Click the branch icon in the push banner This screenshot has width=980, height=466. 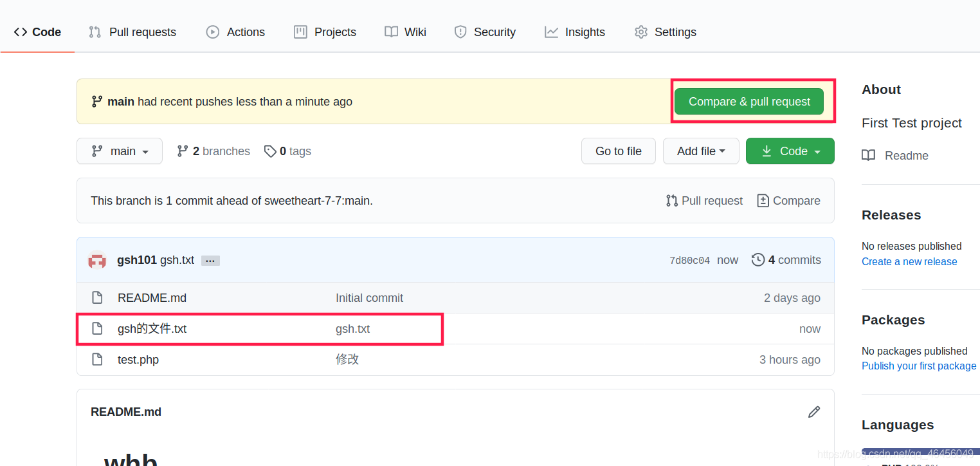click(x=97, y=102)
